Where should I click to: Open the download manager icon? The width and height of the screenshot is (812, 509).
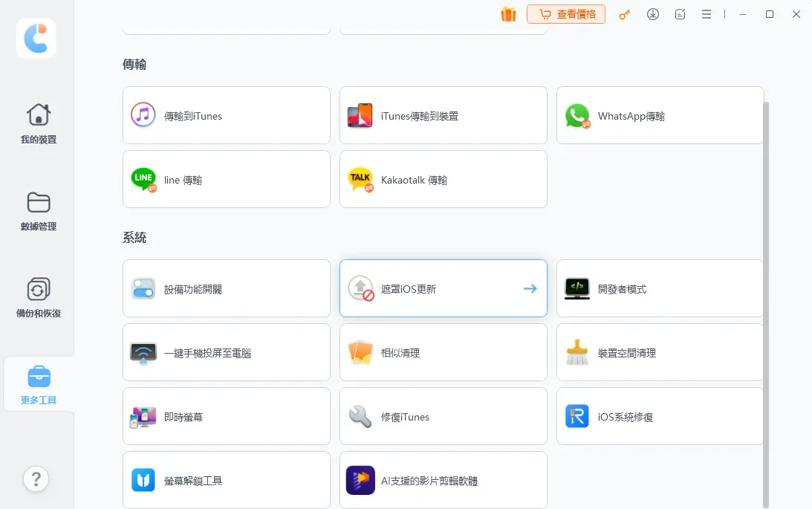click(x=653, y=14)
